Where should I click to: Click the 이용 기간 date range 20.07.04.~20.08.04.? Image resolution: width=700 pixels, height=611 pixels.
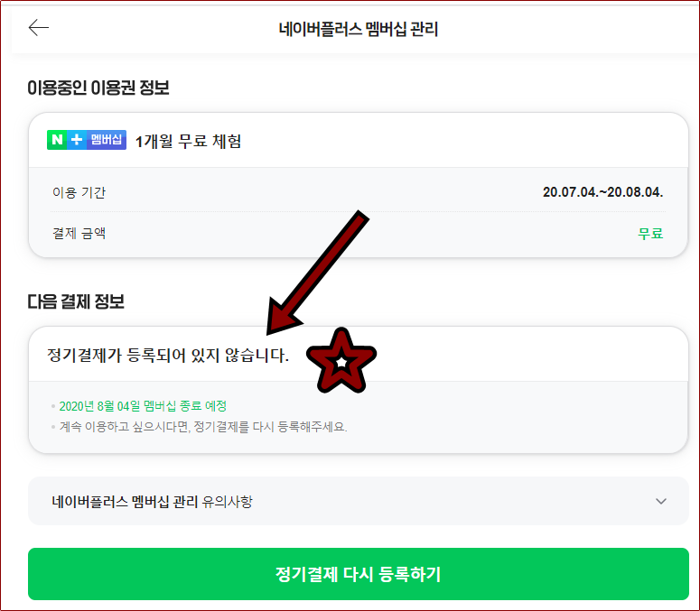click(602, 192)
